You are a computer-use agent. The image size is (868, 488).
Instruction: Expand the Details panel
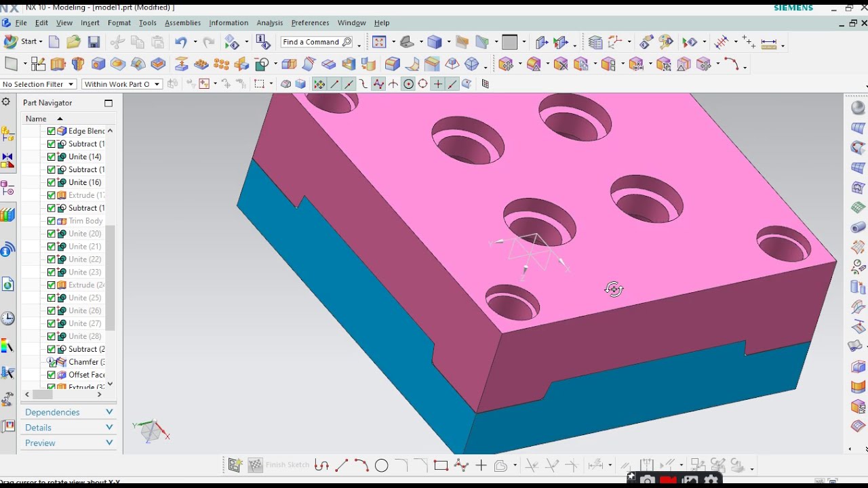coord(68,428)
